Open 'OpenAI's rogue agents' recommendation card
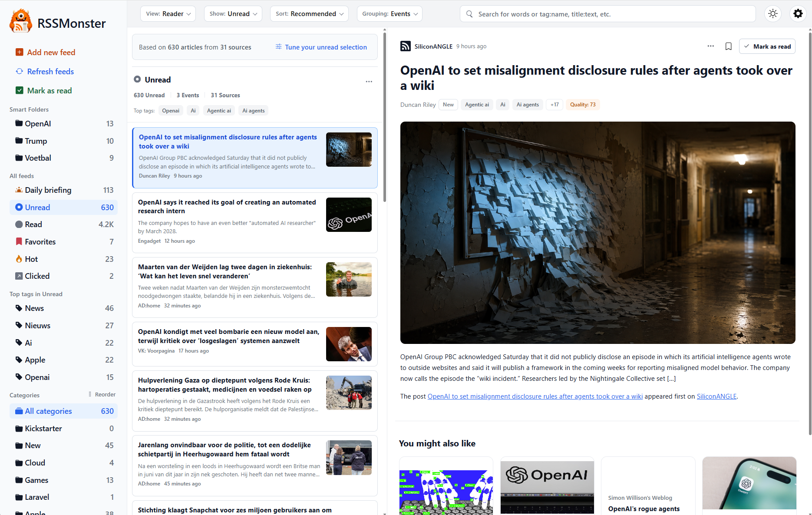 (x=648, y=486)
